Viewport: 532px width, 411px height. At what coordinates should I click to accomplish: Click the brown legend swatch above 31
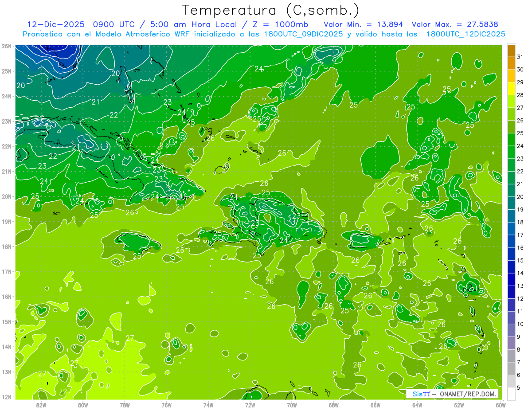click(511, 51)
